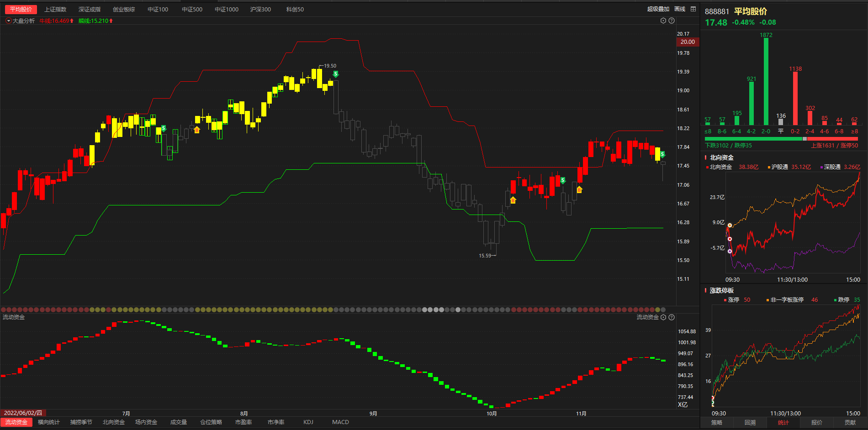
Task: Click the 921 green bar for the 4-2 range
Action: 752,104
